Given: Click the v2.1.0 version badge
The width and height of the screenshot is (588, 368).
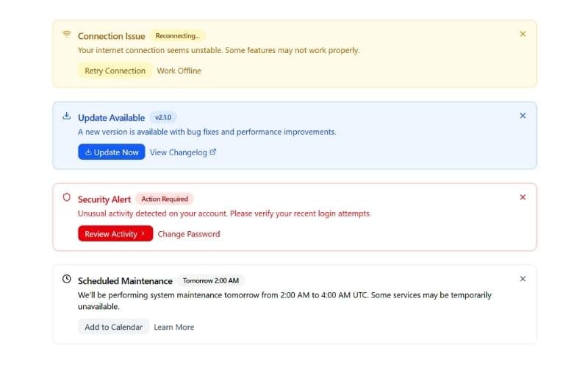Looking at the screenshot, I should [163, 117].
